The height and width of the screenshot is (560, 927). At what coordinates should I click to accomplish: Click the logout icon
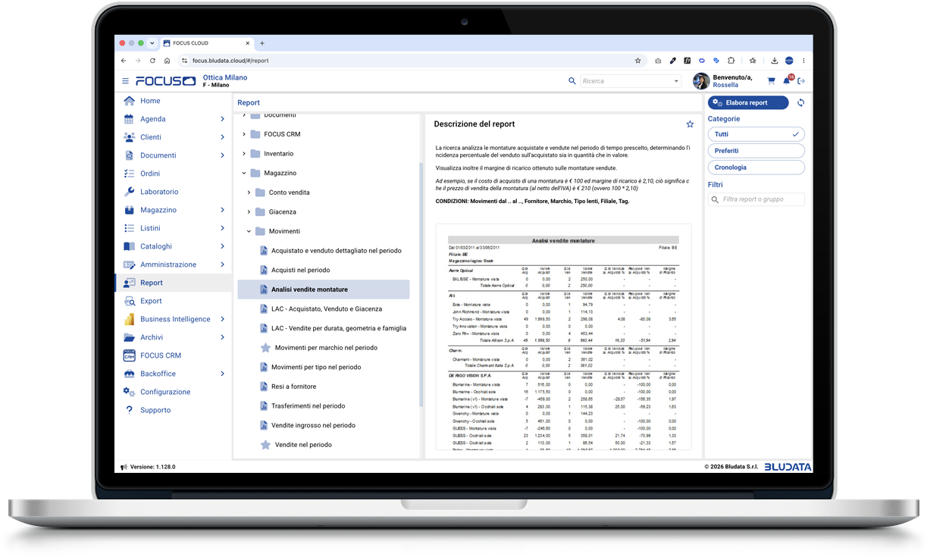click(x=801, y=81)
